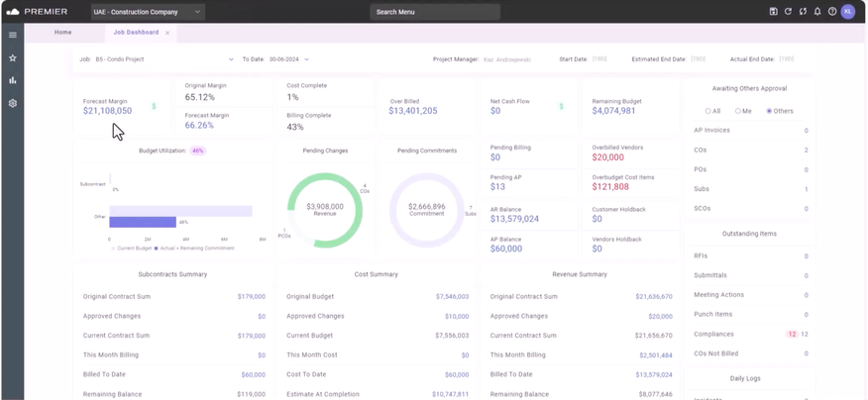Open favorites via the star sidebar icon
This screenshot has height=400, width=868.
(12, 57)
